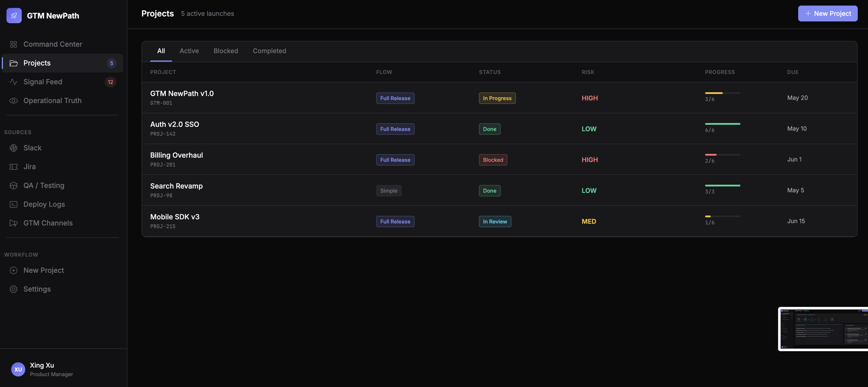Click the PROJECT column header

163,72
